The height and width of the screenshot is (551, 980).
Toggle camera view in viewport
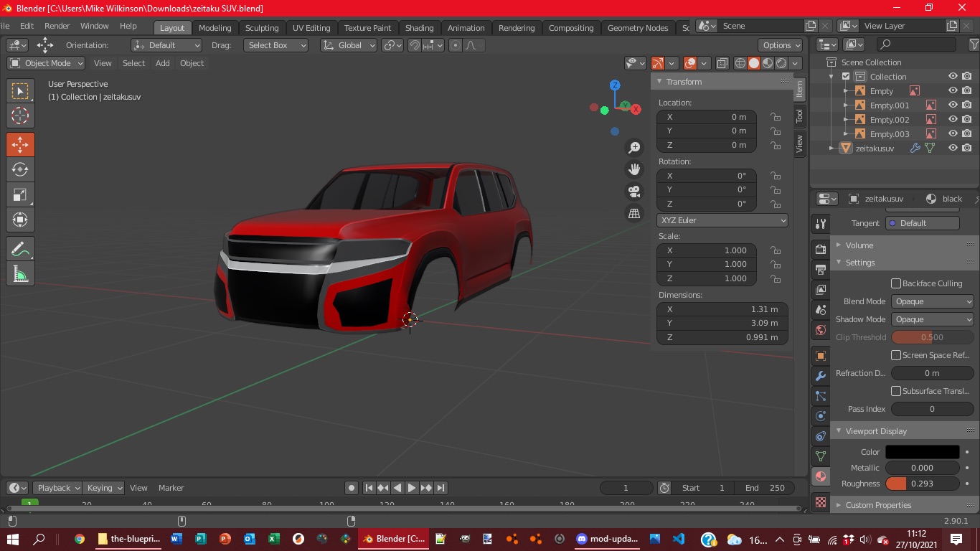(x=634, y=192)
